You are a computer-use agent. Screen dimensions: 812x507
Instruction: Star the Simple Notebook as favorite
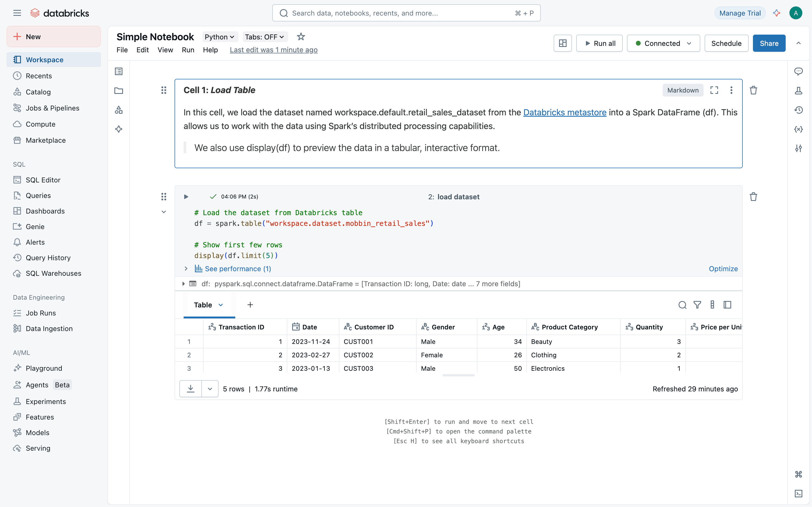301,36
